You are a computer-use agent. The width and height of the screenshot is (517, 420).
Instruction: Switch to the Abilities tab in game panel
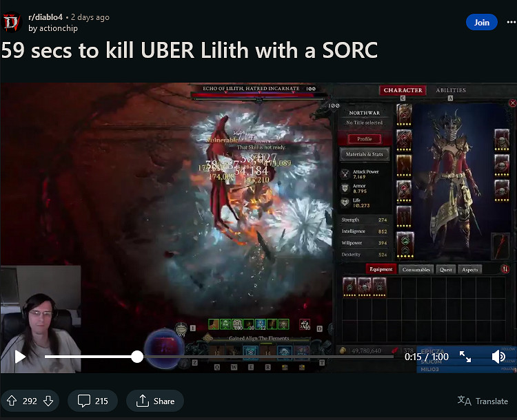point(450,90)
